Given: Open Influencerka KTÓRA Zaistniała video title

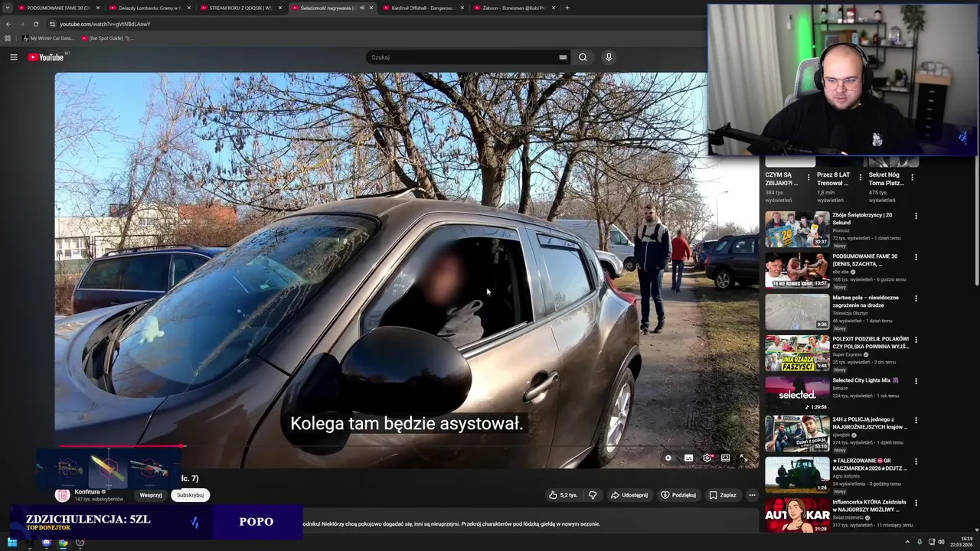Looking at the screenshot, I should pyautogui.click(x=869, y=507).
